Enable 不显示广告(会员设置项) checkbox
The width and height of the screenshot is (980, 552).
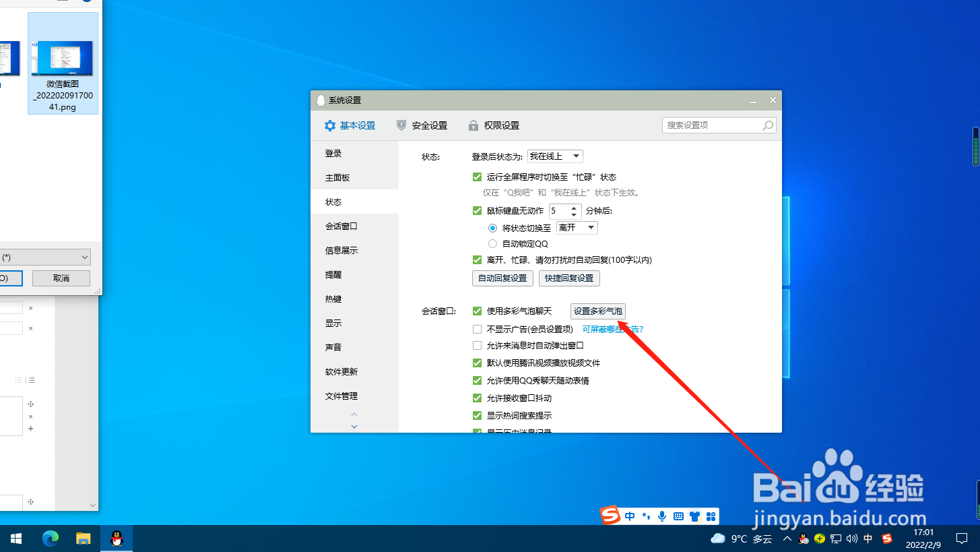pyautogui.click(x=478, y=330)
